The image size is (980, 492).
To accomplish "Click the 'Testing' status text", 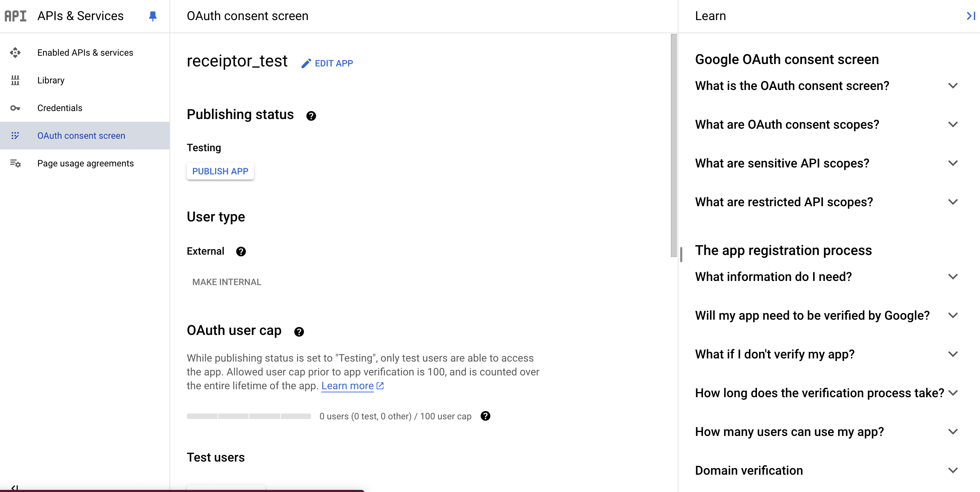I will tap(204, 148).
